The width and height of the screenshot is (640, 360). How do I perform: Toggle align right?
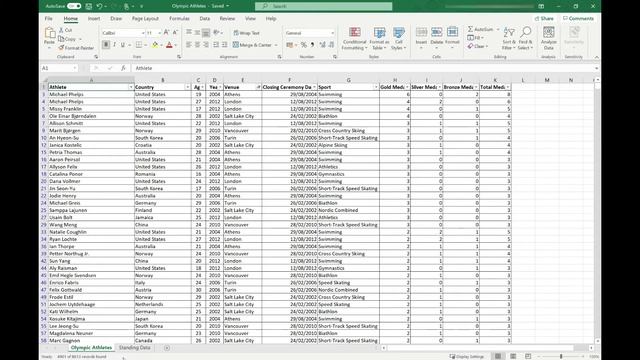206,45
